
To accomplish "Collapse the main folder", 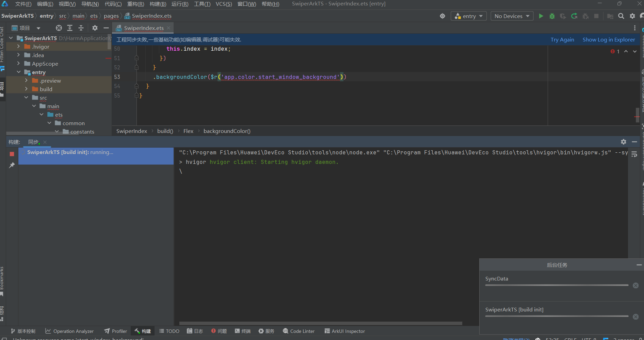I will (34, 106).
